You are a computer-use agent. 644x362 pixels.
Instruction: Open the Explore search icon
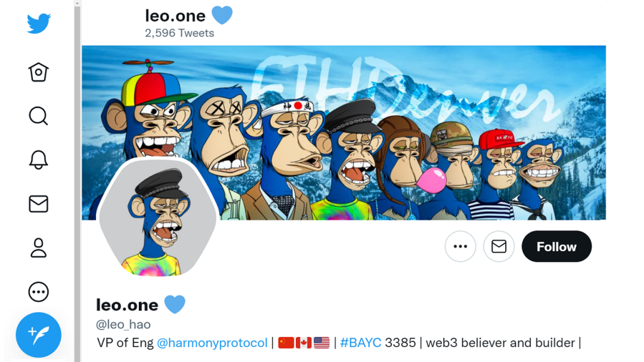(38, 116)
